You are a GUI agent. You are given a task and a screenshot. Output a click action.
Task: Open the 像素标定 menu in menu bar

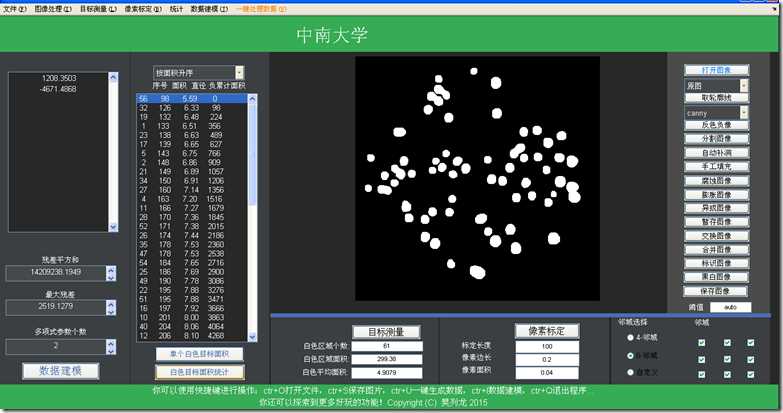coord(143,9)
